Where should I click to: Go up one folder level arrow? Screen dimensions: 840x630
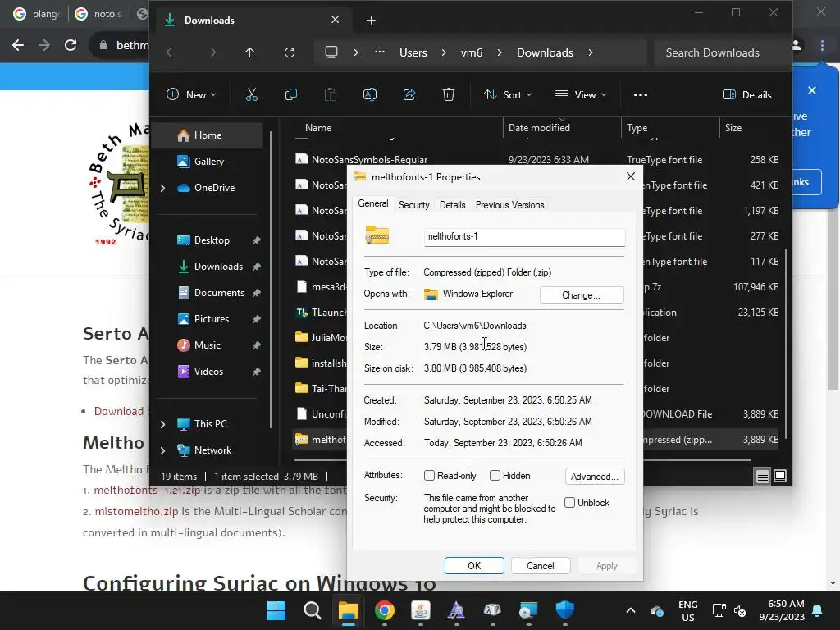(x=249, y=52)
